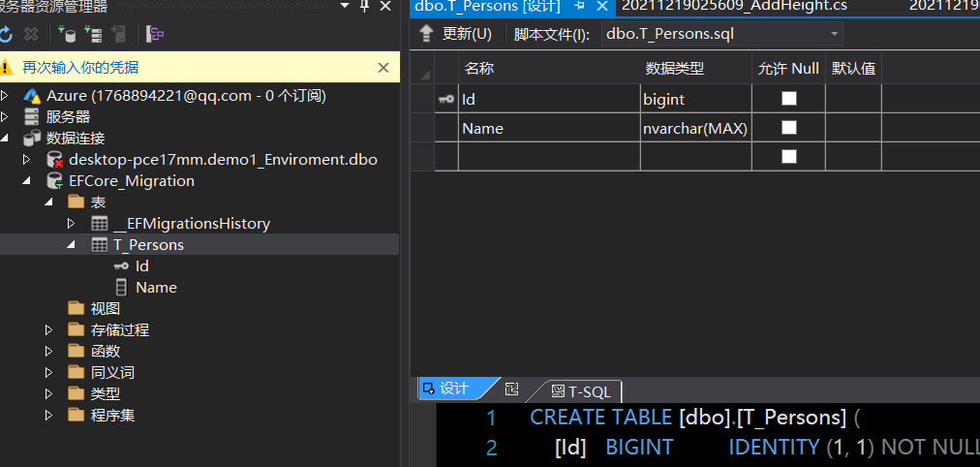Open 20211219025609_AddHeight.cs tab
The height and width of the screenshot is (467, 980).
(x=734, y=6)
